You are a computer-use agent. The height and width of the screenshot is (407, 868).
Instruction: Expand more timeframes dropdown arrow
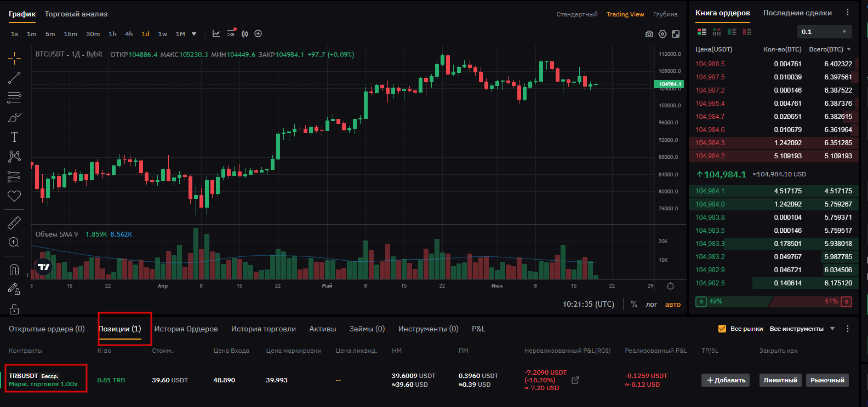194,34
